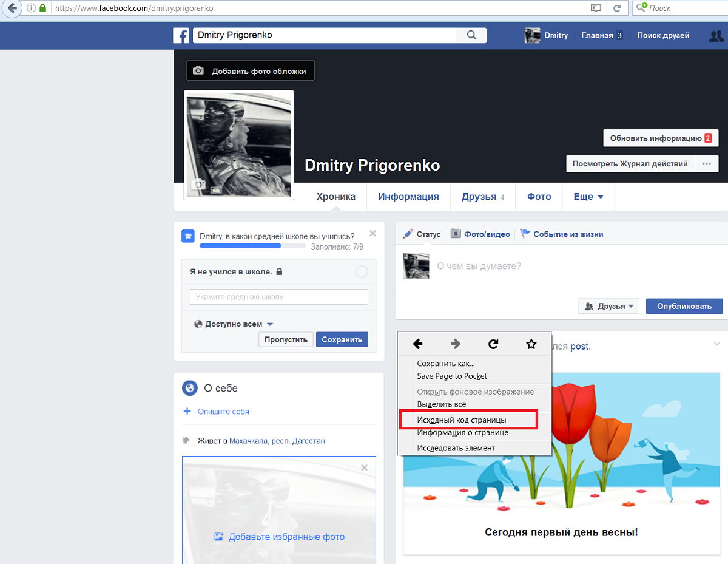The height and width of the screenshot is (564, 728).
Task: Open the three-dots menu beside Журнал действий
Action: click(706, 164)
